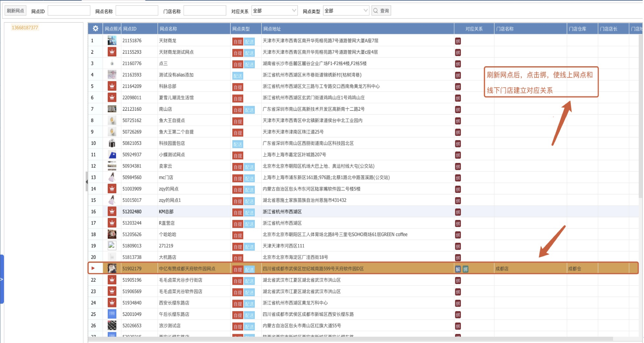Click the 网点名称 input field
Viewport: 644px width, 343px height.
tap(137, 11)
